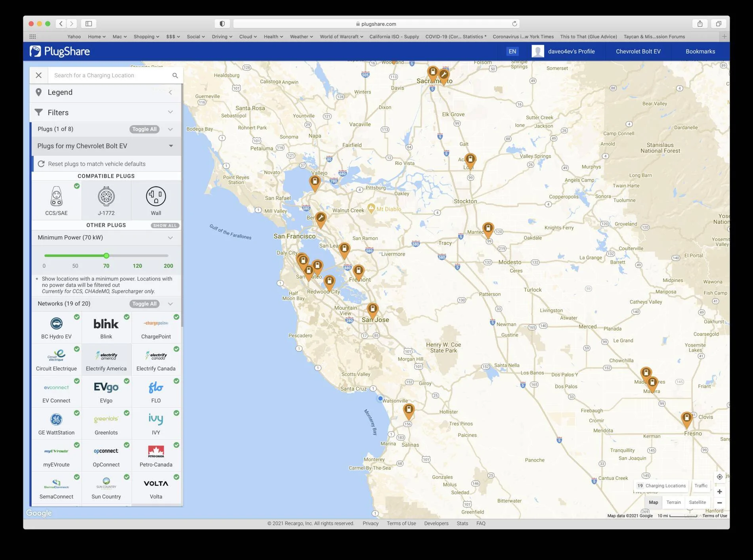The height and width of the screenshot is (560, 753).
Task: Click the Safari address bar
Action: pyautogui.click(x=376, y=24)
